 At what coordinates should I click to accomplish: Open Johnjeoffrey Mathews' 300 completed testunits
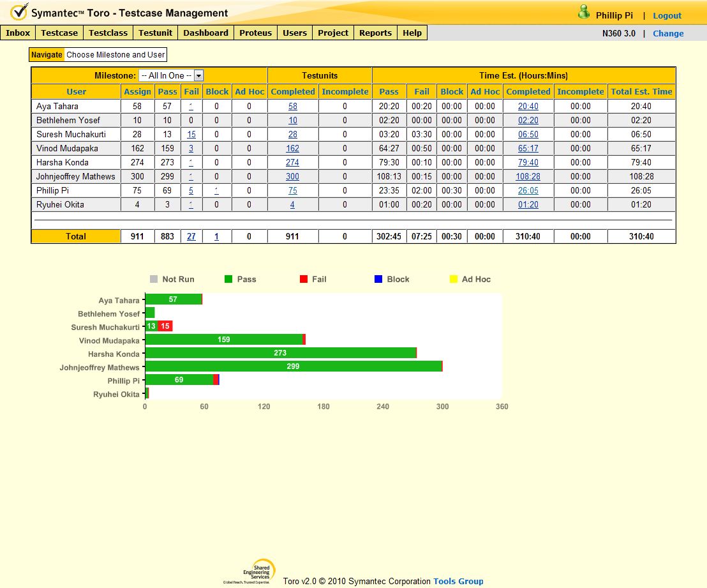(x=292, y=176)
